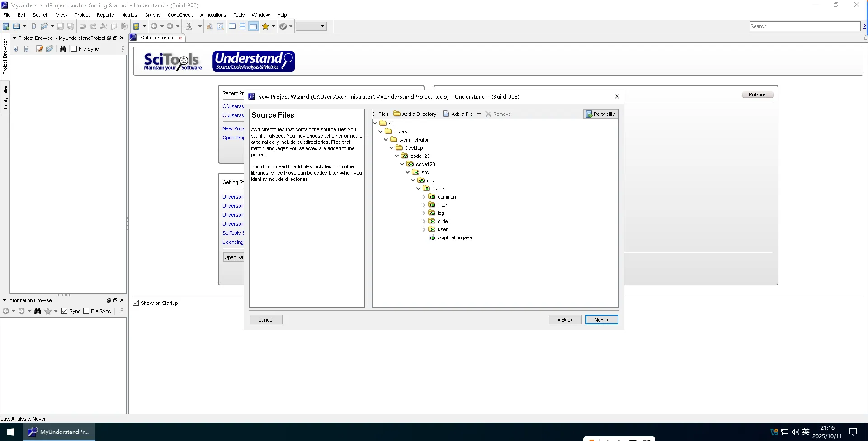
Task: Click the binoculars icon in Information Browser
Action: point(38,311)
